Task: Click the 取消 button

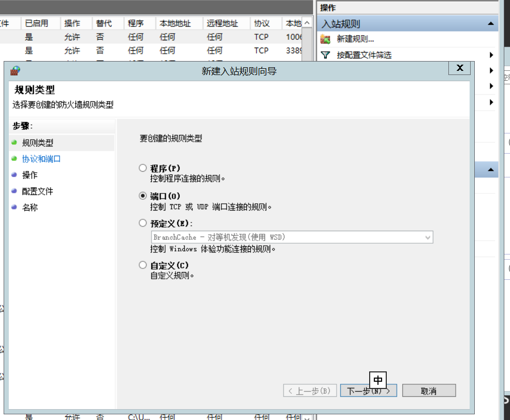Action: click(x=429, y=391)
